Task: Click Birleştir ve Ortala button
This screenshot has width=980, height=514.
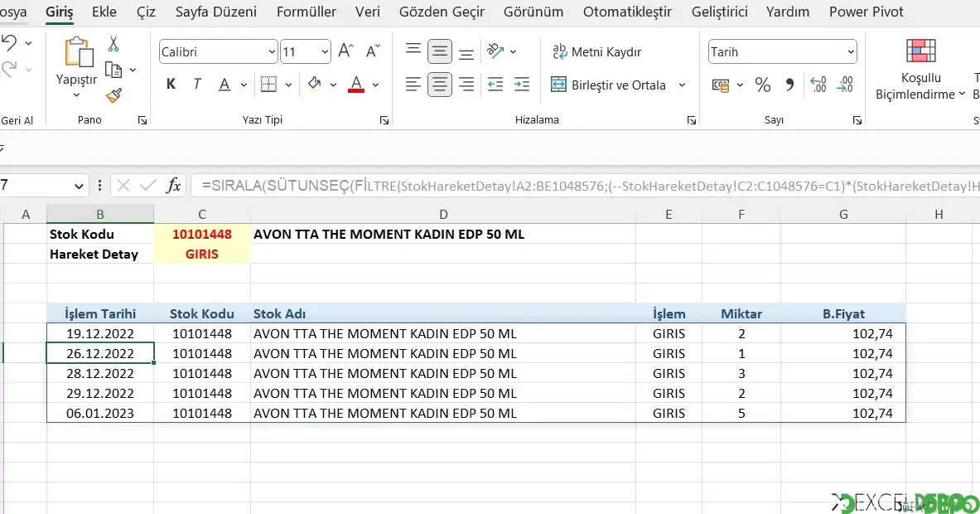Action: [x=608, y=85]
